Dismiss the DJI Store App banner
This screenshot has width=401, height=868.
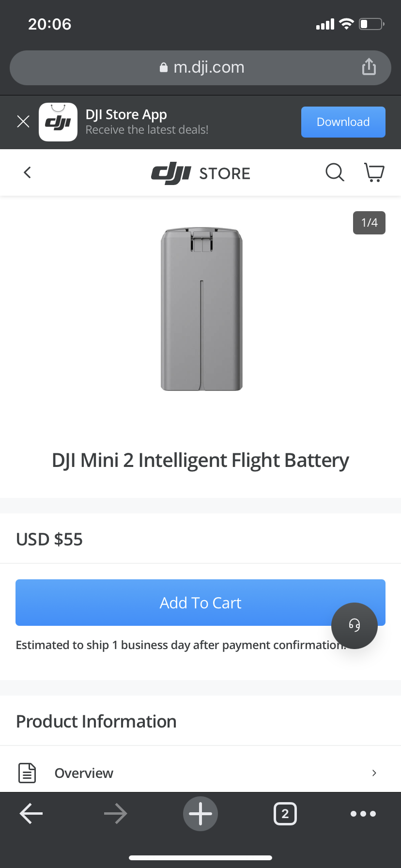click(23, 122)
